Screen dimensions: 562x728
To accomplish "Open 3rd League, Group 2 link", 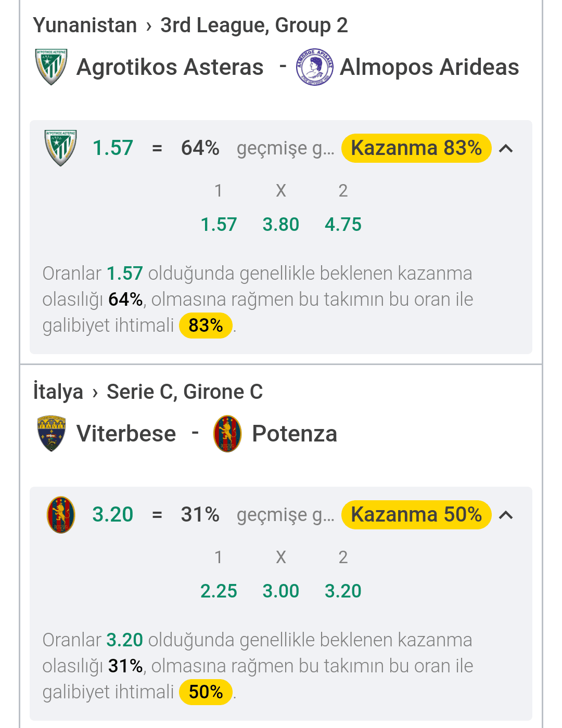I will 254,25.
